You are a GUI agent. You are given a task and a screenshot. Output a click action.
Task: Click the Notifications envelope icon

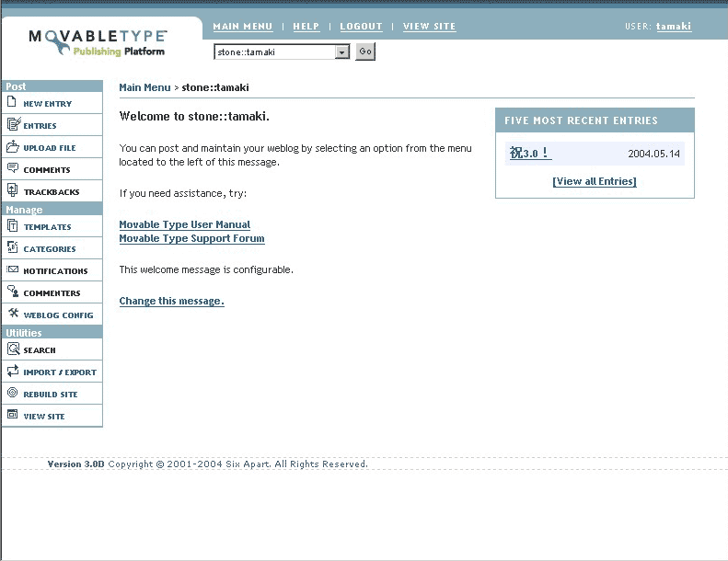pos(13,270)
